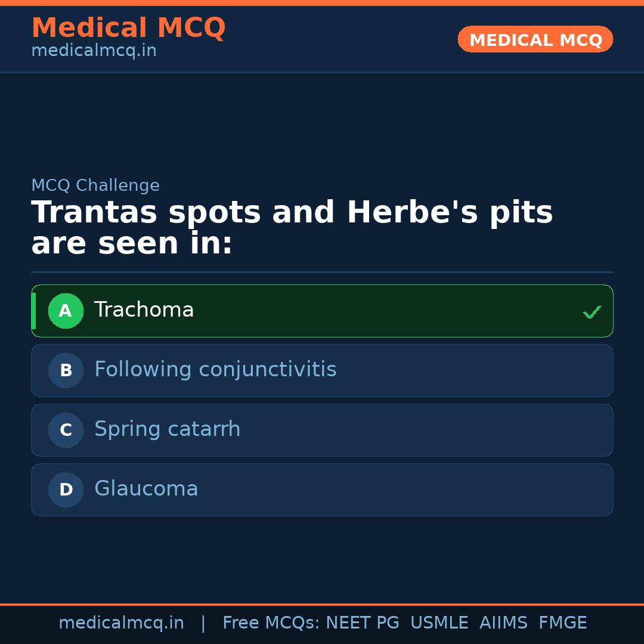Click the B letter circle badge
The width and height of the screenshot is (644, 644).
coord(66,370)
